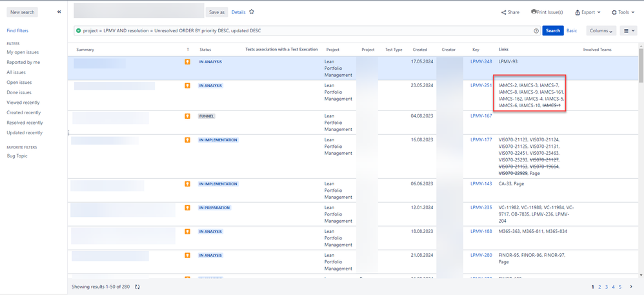The height and width of the screenshot is (295, 644).
Task: Select Done issues filter
Action: 19,92
